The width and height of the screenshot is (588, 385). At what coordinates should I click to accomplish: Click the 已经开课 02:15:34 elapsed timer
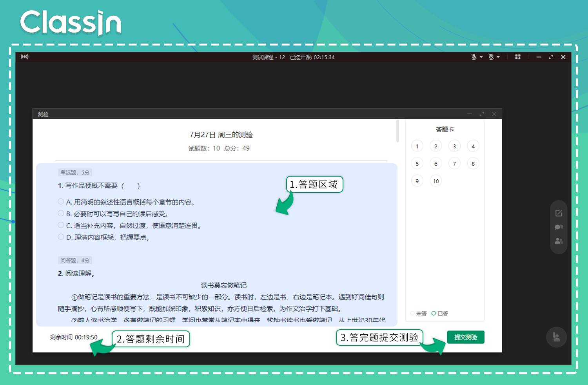click(312, 57)
